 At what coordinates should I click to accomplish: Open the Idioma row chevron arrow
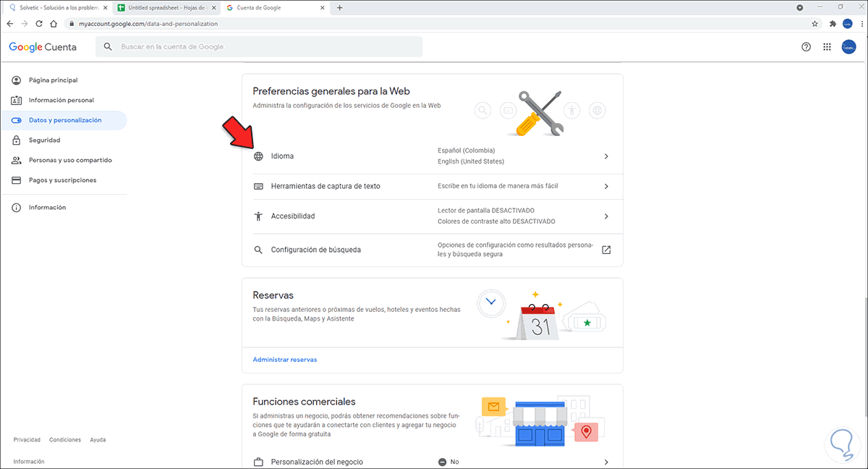click(x=606, y=156)
